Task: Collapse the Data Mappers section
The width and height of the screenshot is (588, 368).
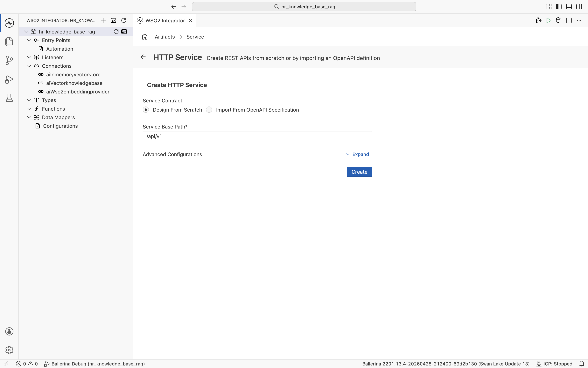Action: point(29,117)
